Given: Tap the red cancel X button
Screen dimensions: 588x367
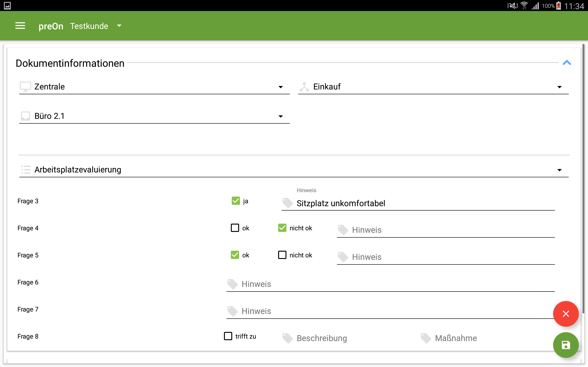Looking at the screenshot, I should pos(566,314).
